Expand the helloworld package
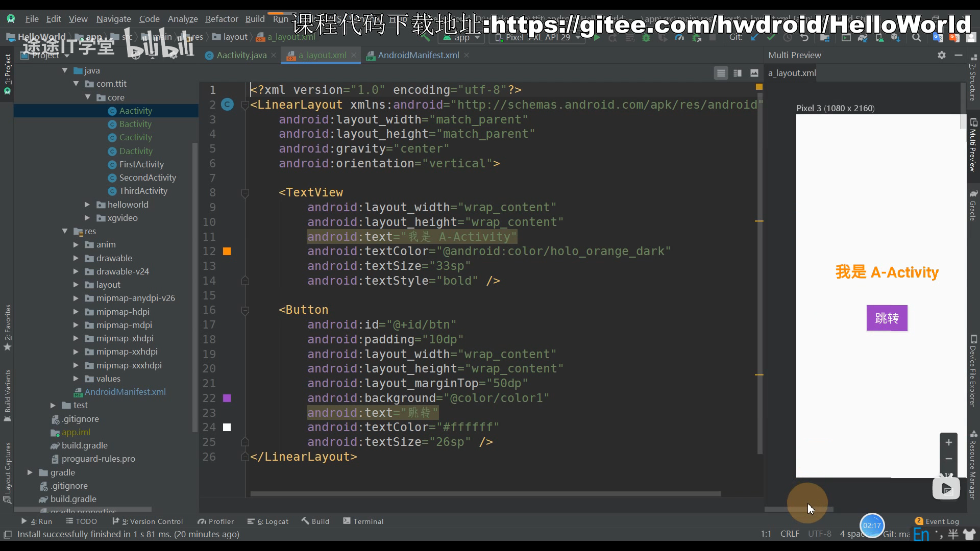 pos(87,205)
